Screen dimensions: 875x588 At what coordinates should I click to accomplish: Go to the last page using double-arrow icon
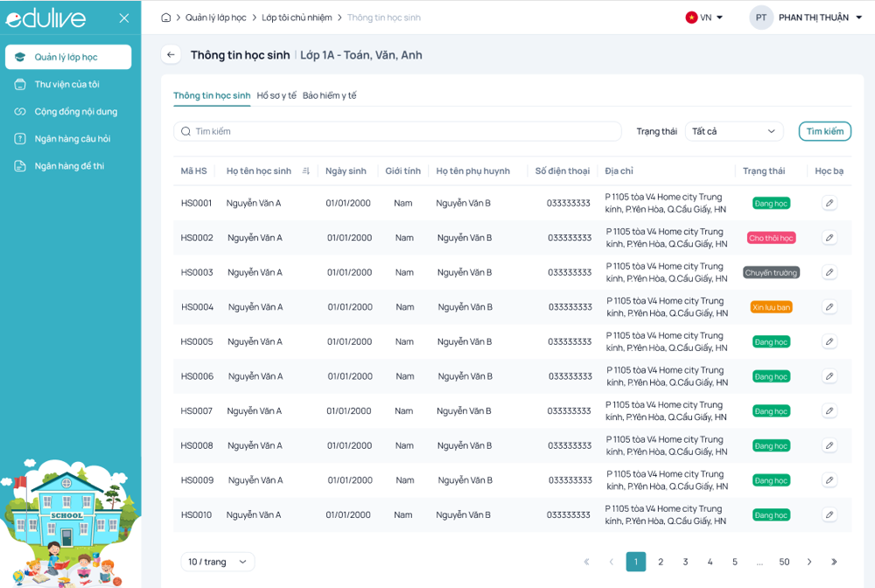(x=834, y=562)
